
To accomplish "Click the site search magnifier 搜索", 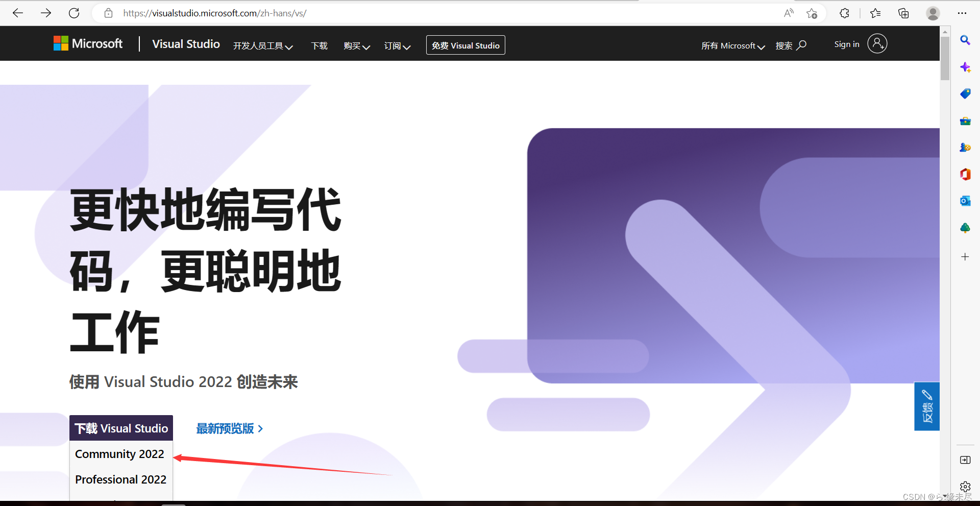I will pos(791,45).
